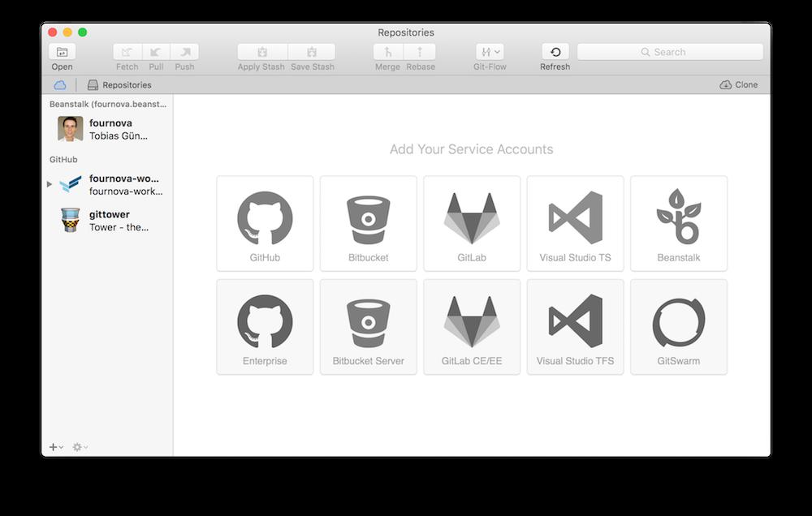Click into the Search field
The width and height of the screenshot is (812, 516).
point(670,52)
